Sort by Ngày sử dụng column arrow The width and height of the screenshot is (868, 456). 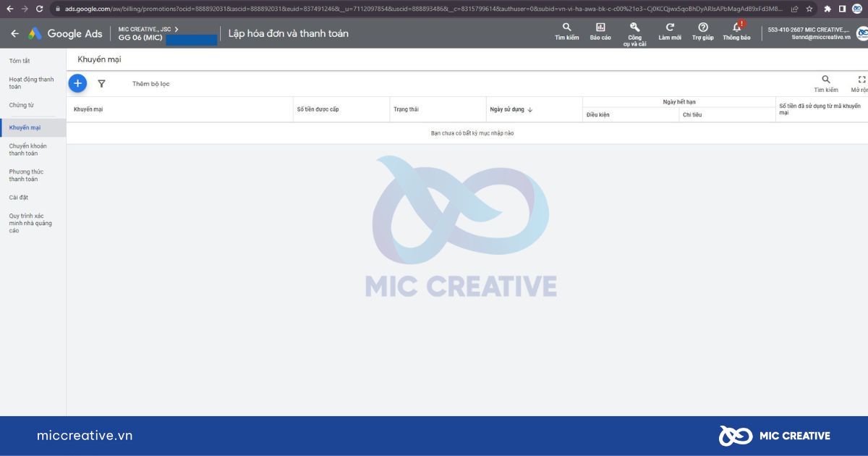[x=530, y=110]
